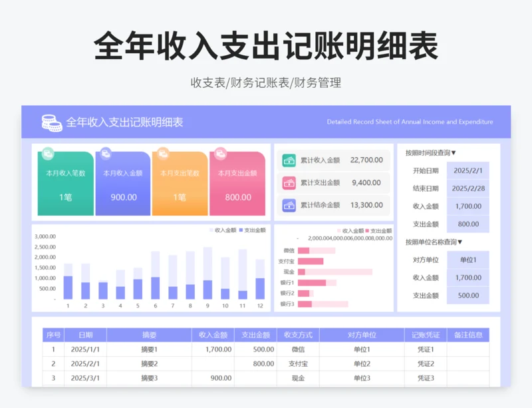This screenshot has width=532, height=408.
Task: Click the 支出金额 table column header
Action: point(255,335)
